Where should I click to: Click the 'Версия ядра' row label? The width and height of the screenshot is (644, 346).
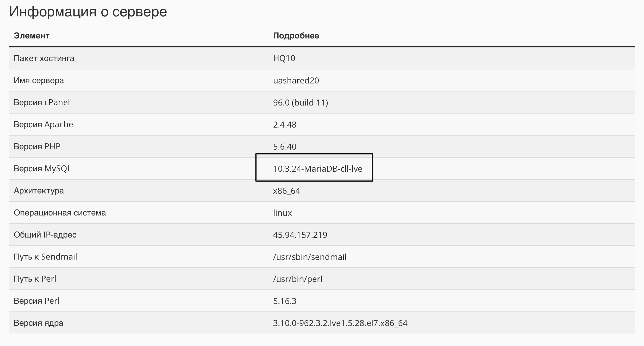pyautogui.click(x=38, y=323)
